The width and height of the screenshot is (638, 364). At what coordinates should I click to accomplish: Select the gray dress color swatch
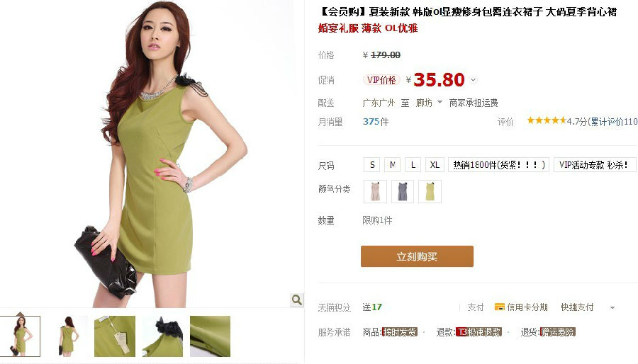point(403,191)
